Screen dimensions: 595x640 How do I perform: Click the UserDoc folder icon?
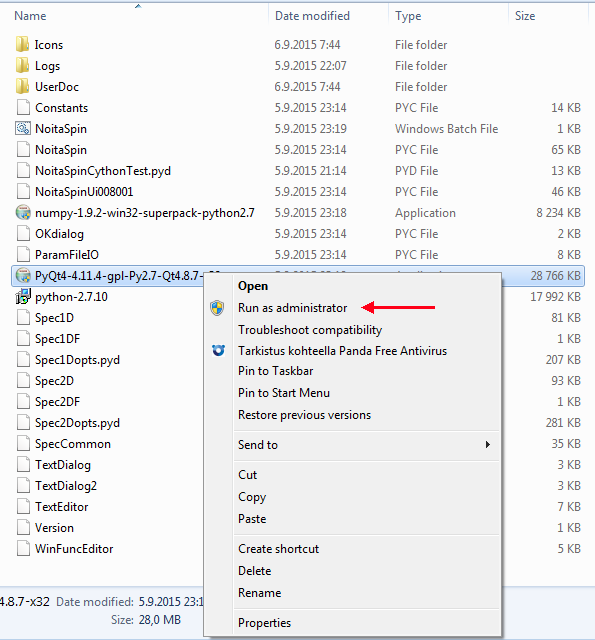22,86
